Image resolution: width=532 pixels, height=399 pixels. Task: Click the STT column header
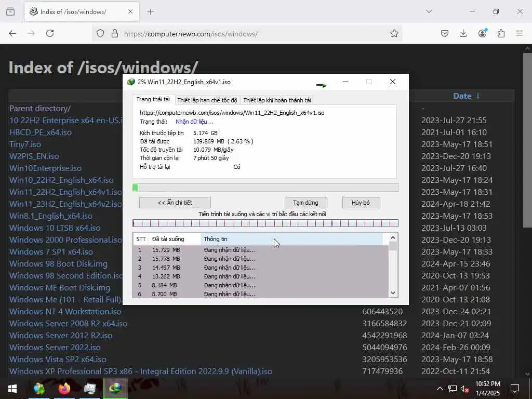click(x=141, y=239)
